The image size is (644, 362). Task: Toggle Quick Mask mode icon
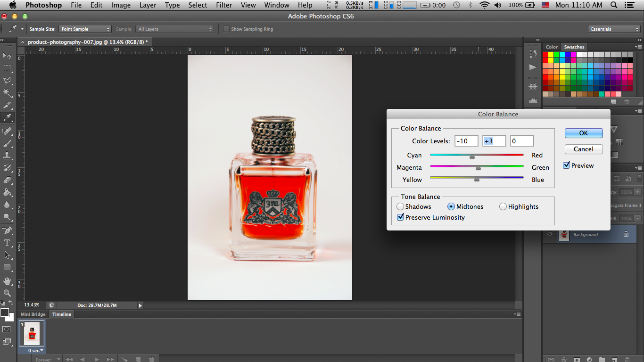pyautogui.click(x=7, y=329)
